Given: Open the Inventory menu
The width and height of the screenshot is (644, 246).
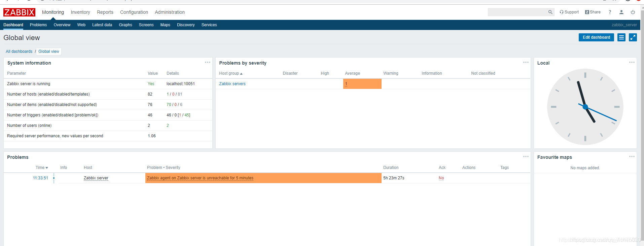Looking at the screenshot, I should (80, 12).
